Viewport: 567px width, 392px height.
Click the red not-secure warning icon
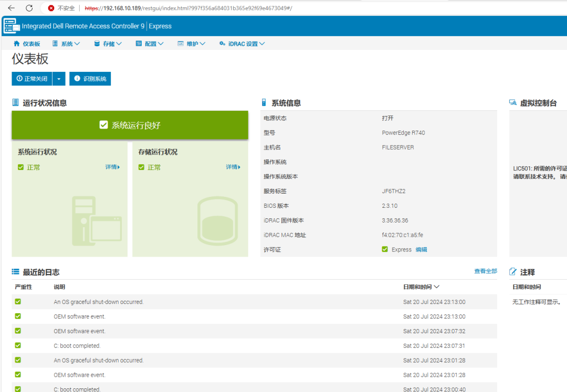point(51,8)
